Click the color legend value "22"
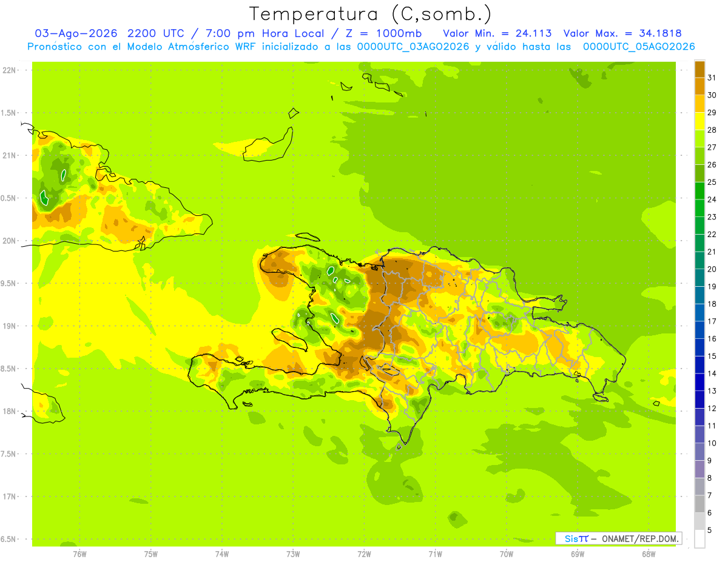Screen dimensions: 728x562 click(712, 234)
